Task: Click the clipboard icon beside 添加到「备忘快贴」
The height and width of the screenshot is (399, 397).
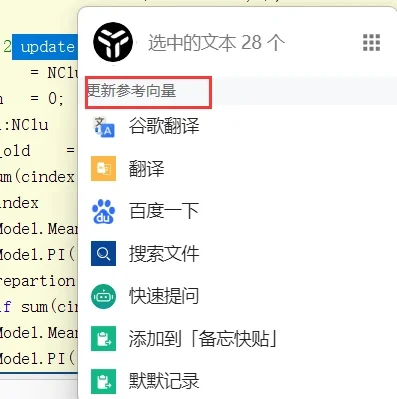Action: click(104, 339)
